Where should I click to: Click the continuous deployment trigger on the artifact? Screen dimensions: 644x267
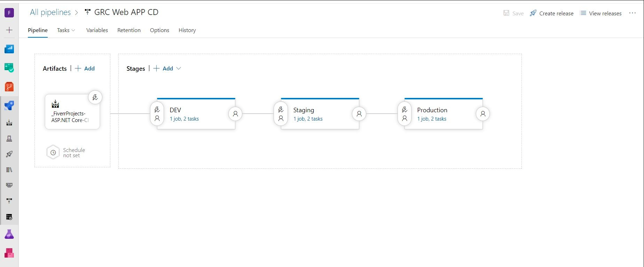pos(95,97)
